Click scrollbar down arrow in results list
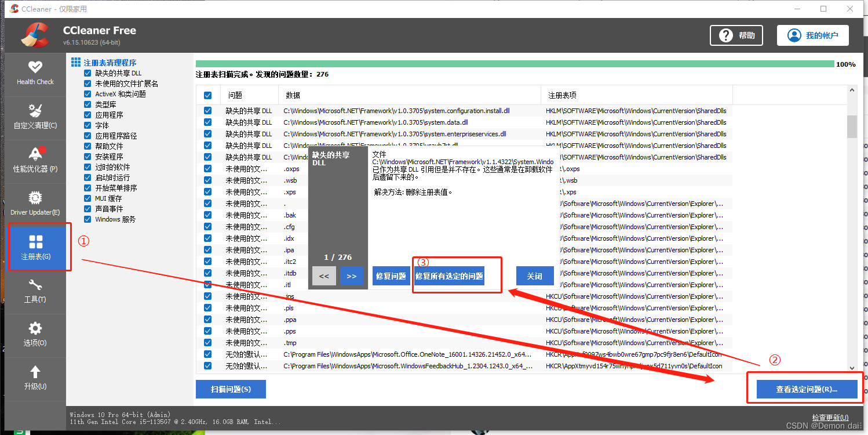 tap(852, 367)
